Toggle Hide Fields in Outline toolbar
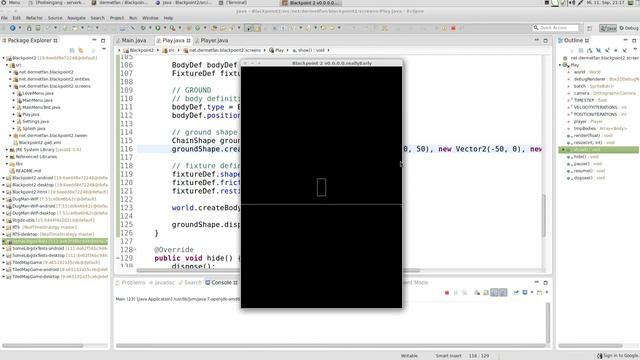 (x=598, y=50)
